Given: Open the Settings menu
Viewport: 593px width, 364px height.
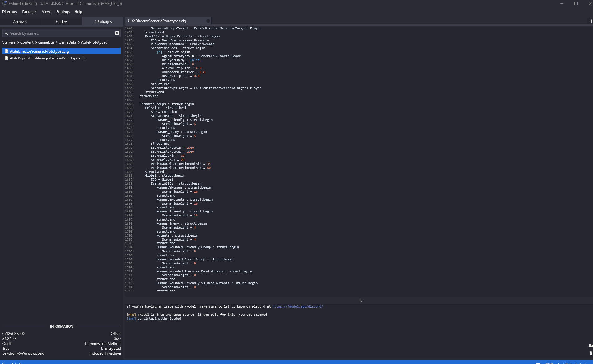Looking at the screenshot, I should click(x=63, y=12).
